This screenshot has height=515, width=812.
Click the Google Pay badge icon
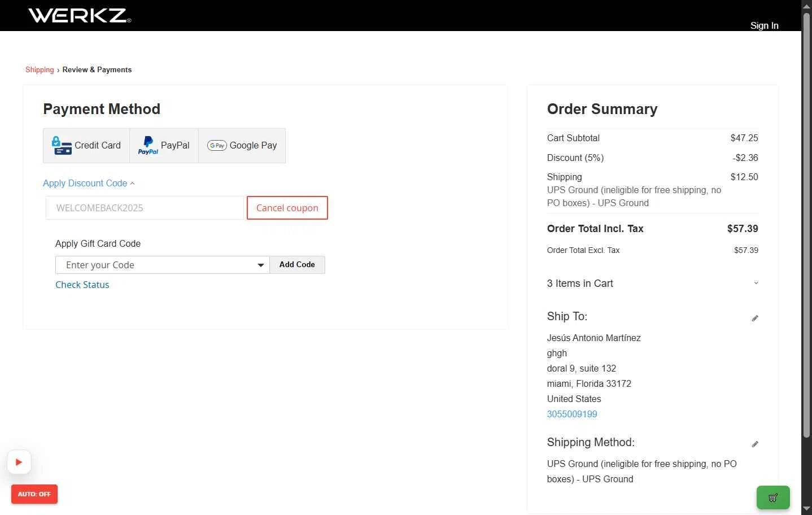tap(217, 146)
